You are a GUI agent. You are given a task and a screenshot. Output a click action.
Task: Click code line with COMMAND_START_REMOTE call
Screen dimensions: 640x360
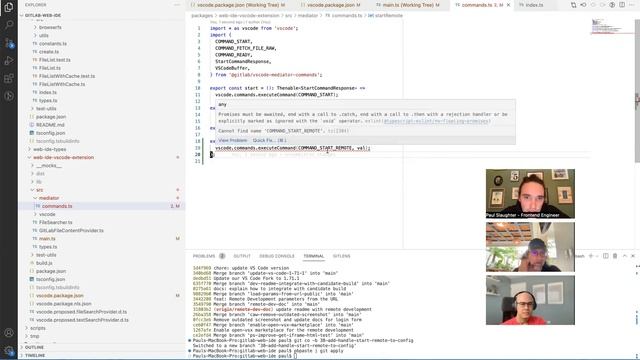click(293, 148)
